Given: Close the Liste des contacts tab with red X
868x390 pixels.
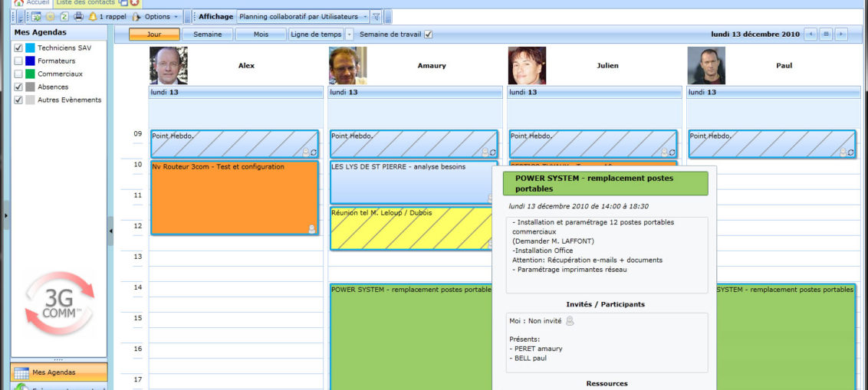Looking at the screenshot, I should click(x=134, y=3).
